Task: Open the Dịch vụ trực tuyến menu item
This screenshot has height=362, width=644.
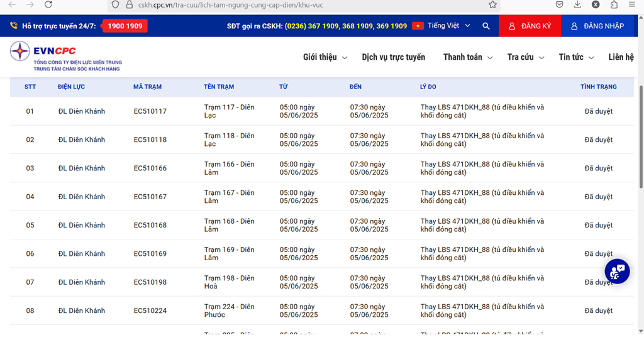Action: coord(393,57)
